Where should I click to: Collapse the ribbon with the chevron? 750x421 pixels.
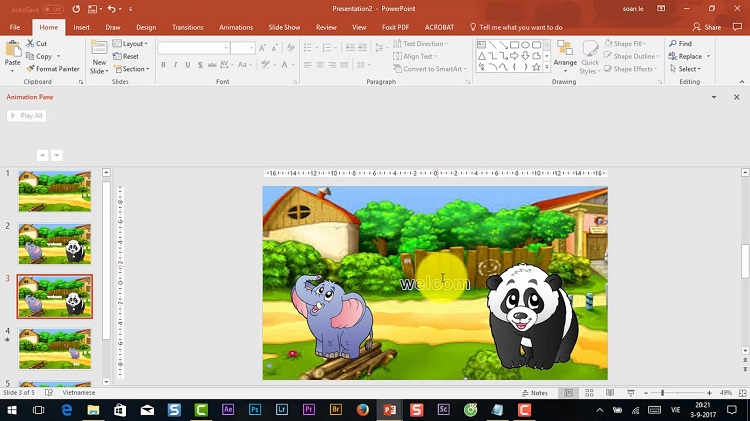pyautogui.click(x=742, y=82)
